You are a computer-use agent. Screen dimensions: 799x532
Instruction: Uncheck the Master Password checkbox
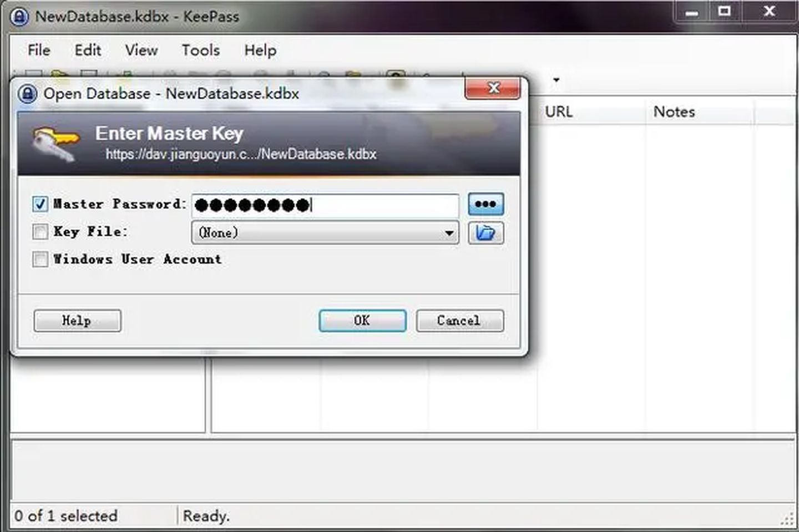(x=40, y=204)
